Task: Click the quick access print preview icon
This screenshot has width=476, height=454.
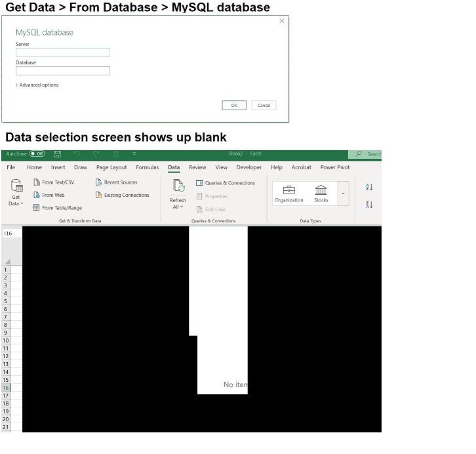Action: [x=115, y=154]
